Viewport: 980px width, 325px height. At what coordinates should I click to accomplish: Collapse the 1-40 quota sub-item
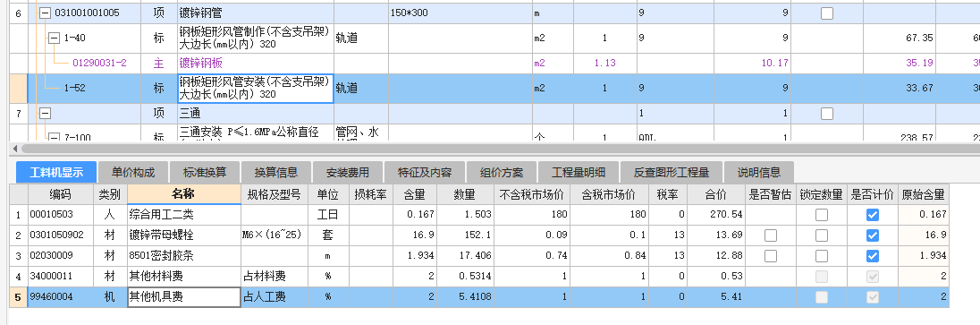[x=55, y=38]
